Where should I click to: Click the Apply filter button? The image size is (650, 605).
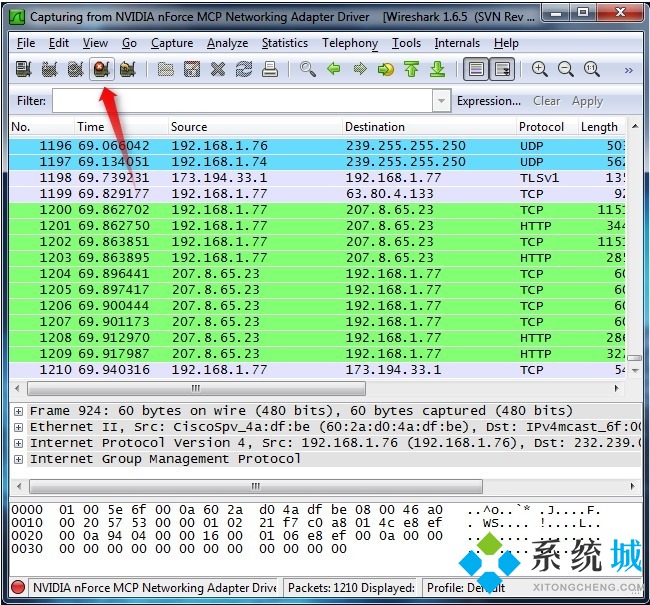point(587,101)
